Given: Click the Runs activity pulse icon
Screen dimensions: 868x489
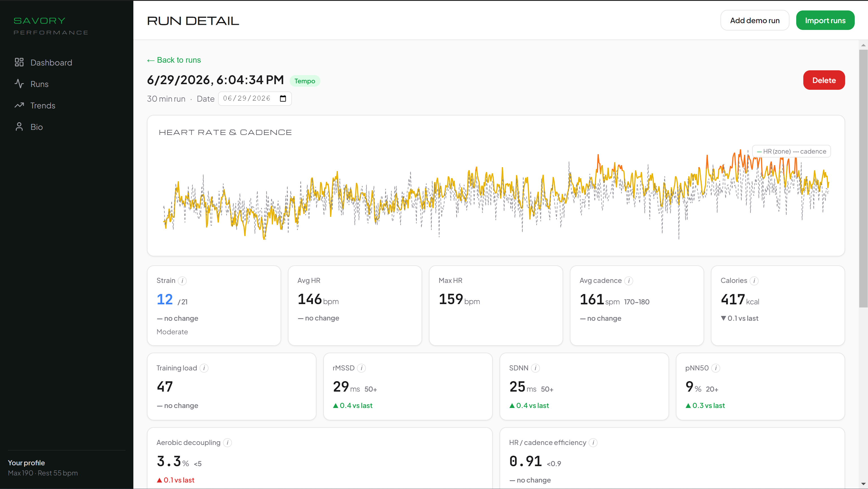Looking at the screenshot, I should 19,84.
